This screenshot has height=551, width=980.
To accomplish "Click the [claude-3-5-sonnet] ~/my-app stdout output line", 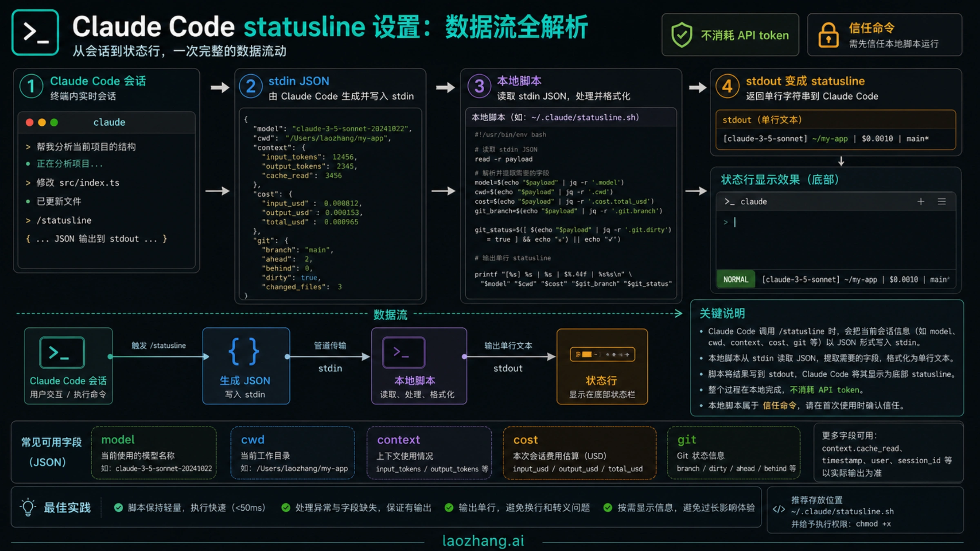I will (826, 139).
